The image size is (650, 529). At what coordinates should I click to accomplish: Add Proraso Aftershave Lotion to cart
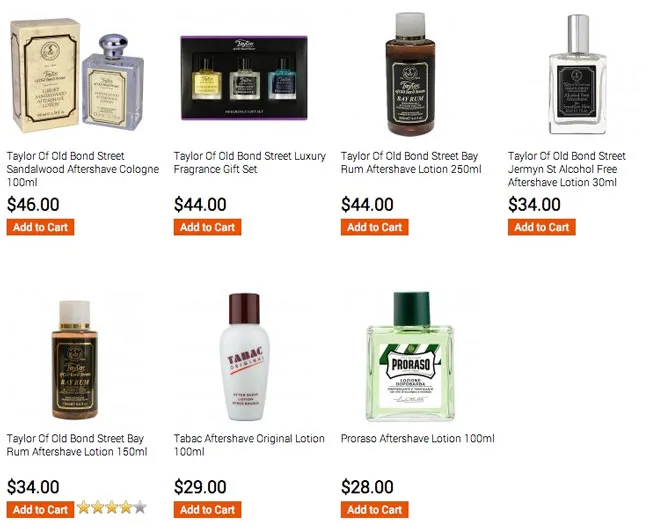pos(374,510)
